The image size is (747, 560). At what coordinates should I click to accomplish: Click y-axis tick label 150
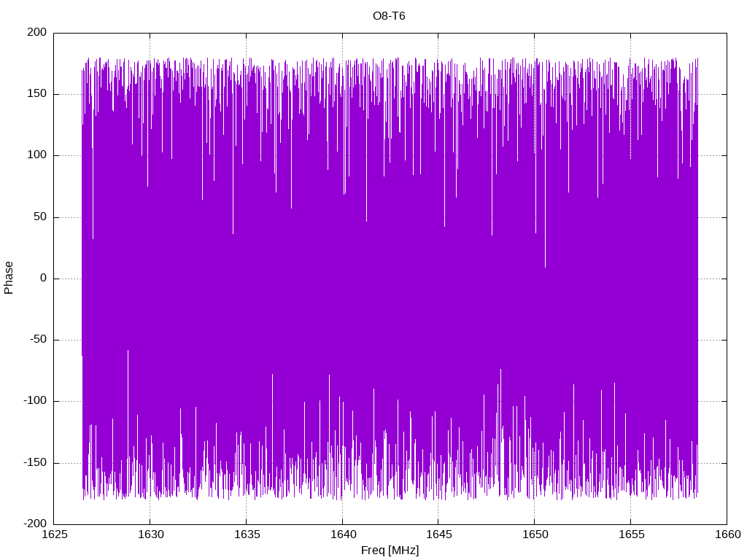point(37,94)
